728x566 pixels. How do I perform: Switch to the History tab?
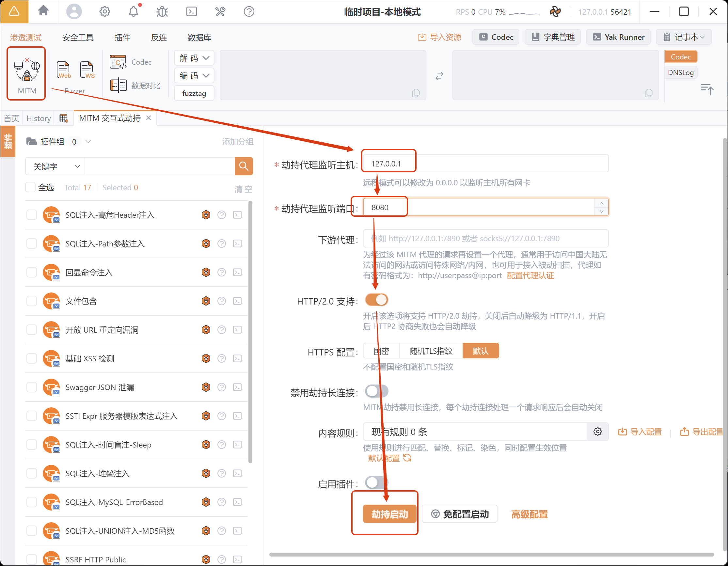(38, 118)
